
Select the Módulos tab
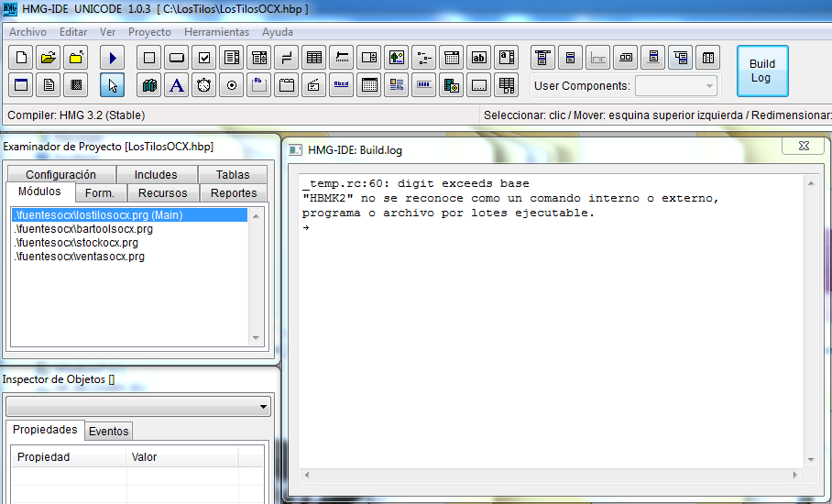[39, 192]
